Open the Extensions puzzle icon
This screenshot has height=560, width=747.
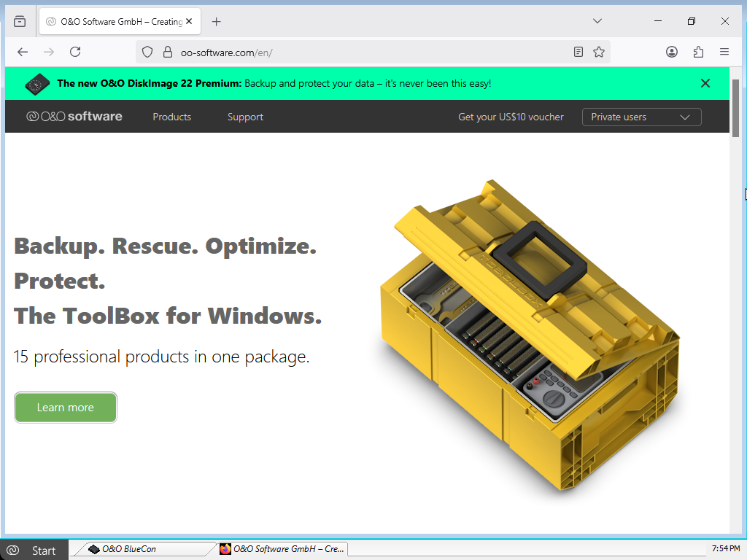click(x=698, y=52)
